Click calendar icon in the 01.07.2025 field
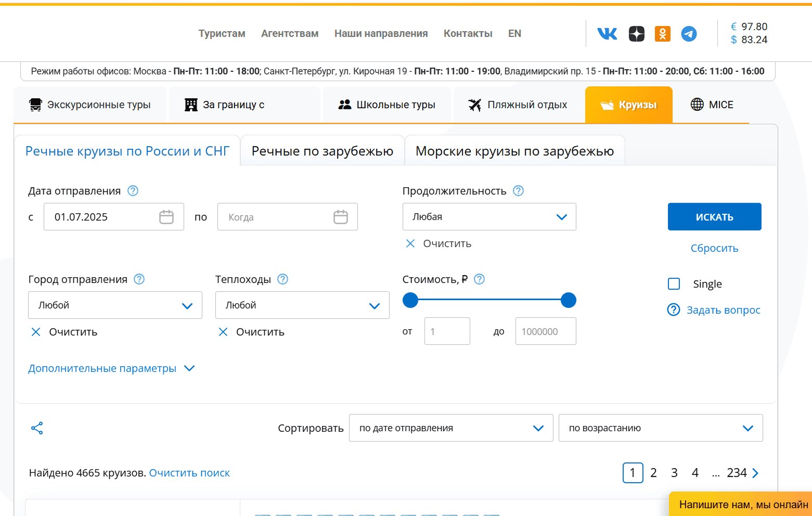This screenshot has width=812, height=516. [166, 217]
